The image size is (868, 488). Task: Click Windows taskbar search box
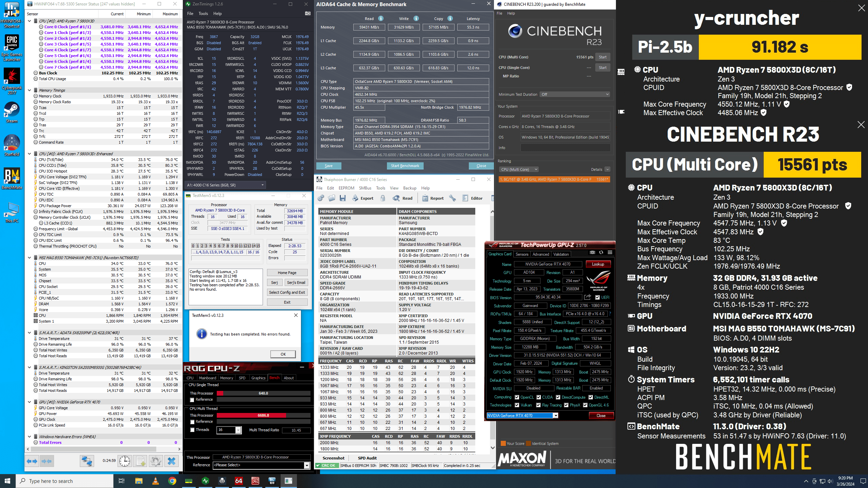pos(65,481)
